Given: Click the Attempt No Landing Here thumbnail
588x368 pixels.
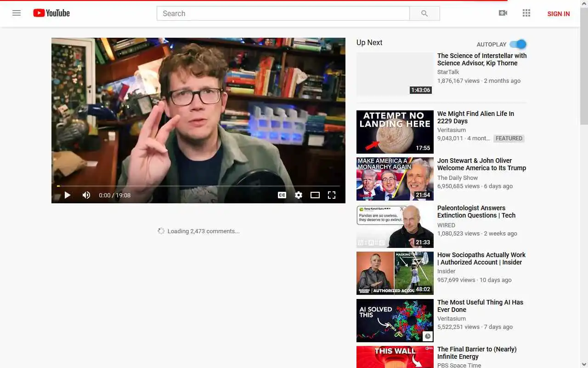Looking at the screenshot, I should point(395,132).
